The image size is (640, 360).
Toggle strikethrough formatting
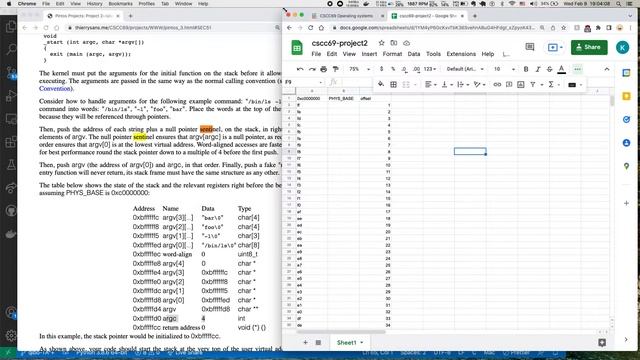point(549,69)
